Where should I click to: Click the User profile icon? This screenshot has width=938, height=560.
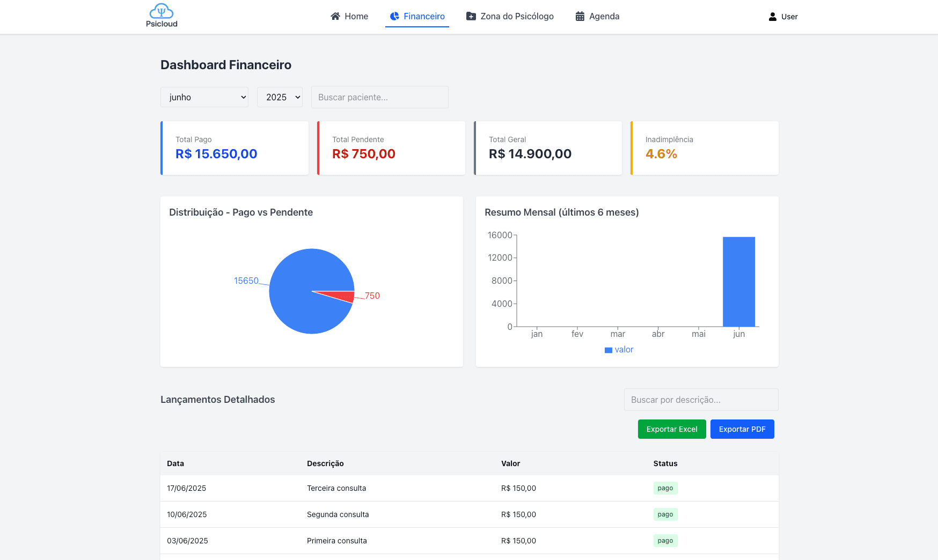point(772,16)
